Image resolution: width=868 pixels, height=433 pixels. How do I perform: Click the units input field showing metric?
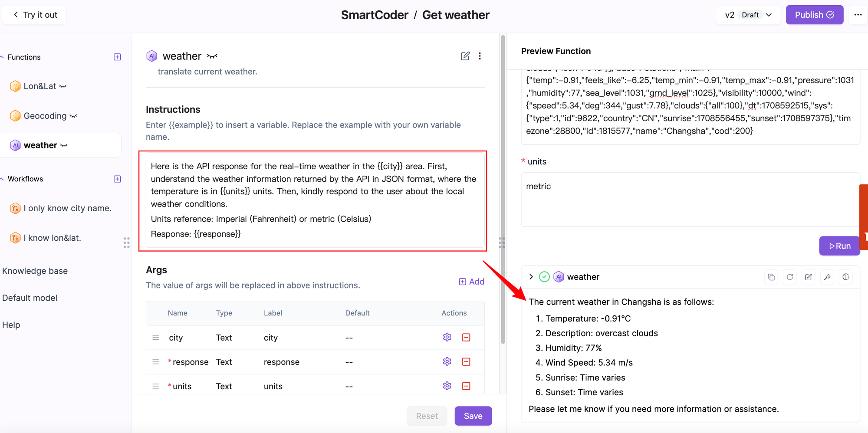pos(690,200)
